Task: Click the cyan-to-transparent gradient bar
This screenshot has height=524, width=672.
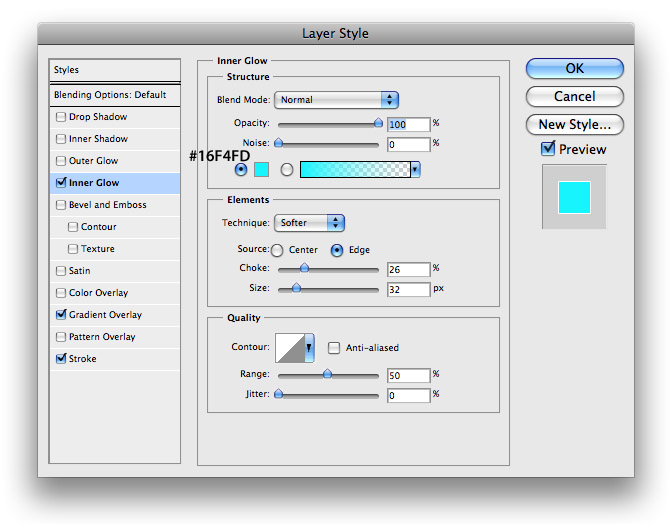Action: 355,170
